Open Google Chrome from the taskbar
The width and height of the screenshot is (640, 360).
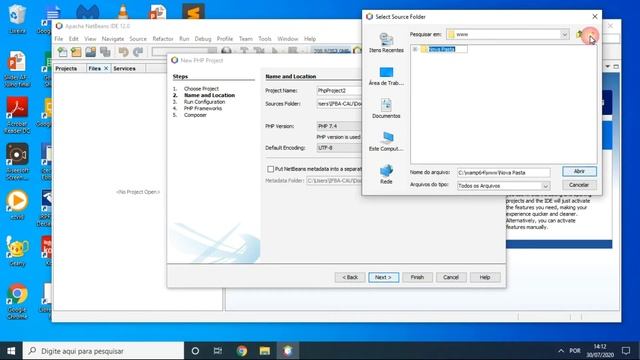(x=242, y=351)
